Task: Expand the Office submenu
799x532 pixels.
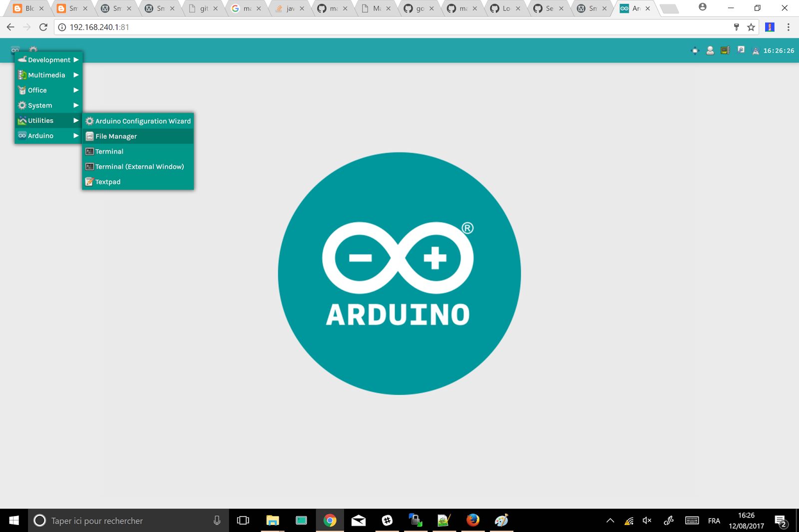Action: click(x=48, y=90)
